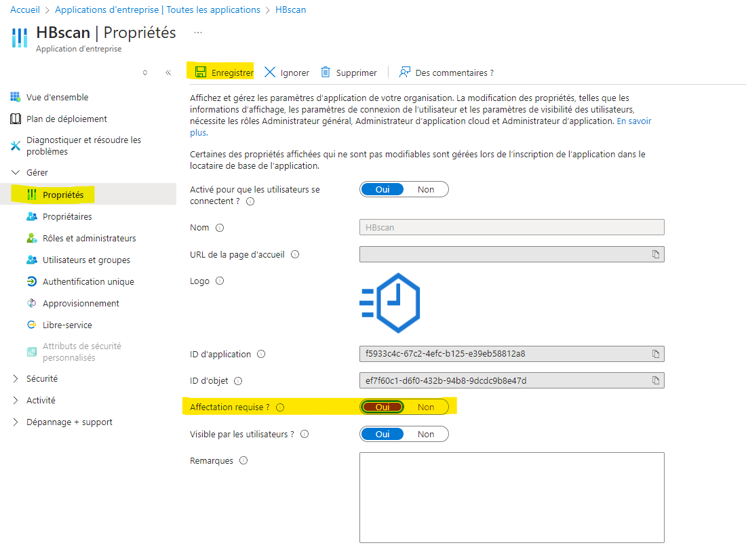Click the Nom input field
746x560 pixels.
511,227
